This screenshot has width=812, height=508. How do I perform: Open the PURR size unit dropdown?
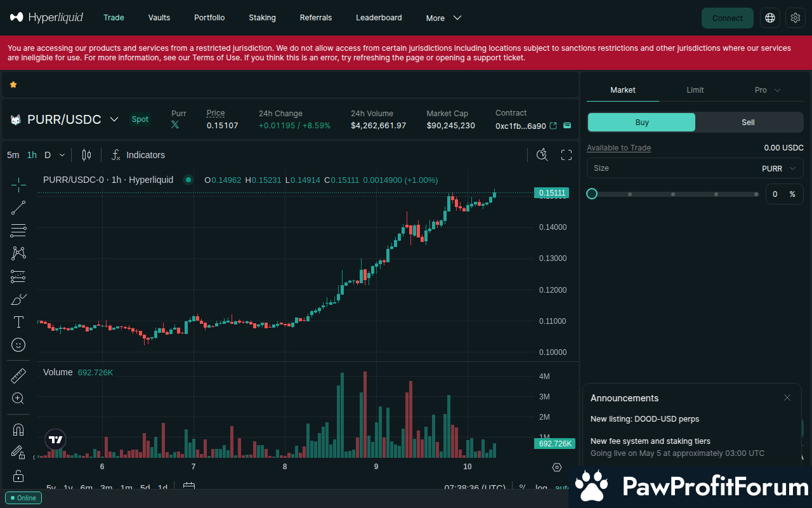[x=780, y=168]
